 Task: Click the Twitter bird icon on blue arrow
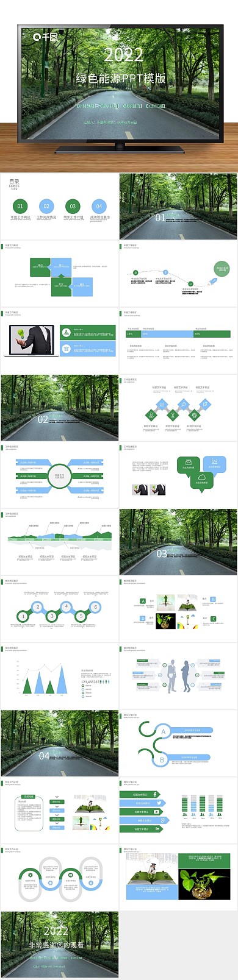[159, 803]
